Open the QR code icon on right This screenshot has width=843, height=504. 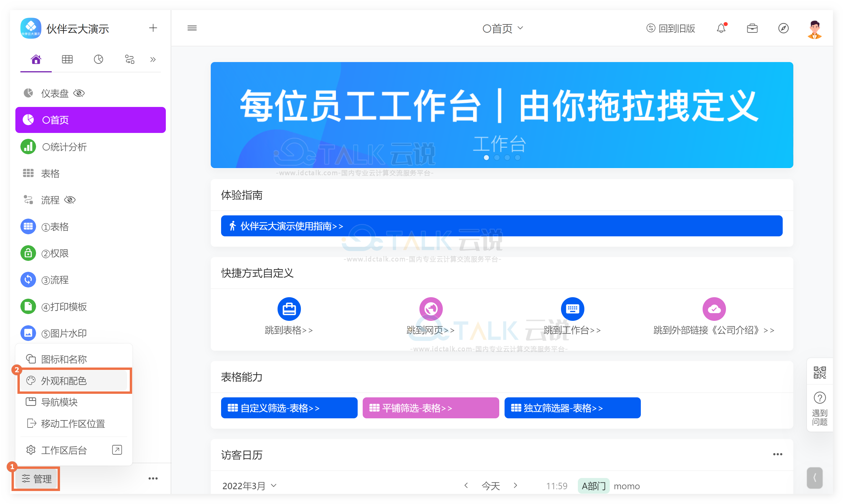pos(820,373)
